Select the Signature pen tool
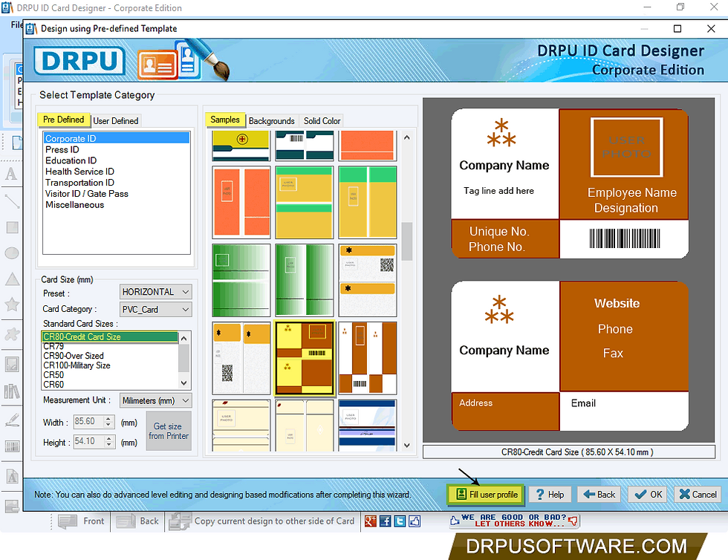The image size is (728, 560). tap(12, 420)
